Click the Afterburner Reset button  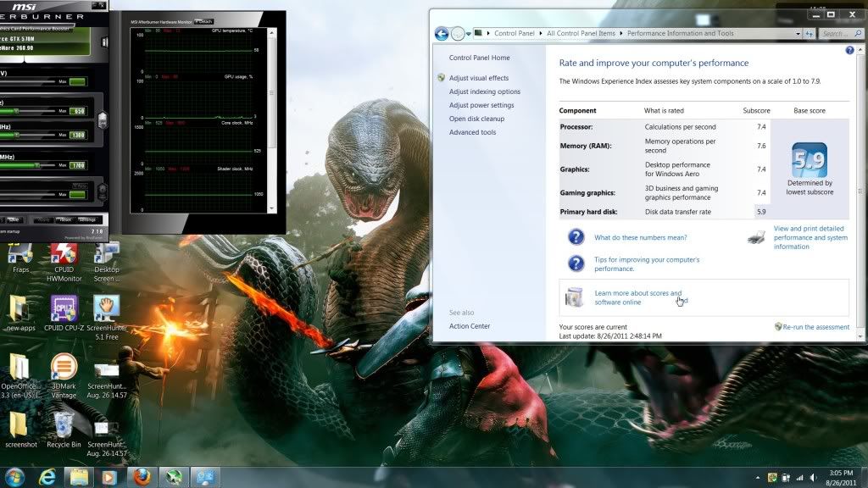[64, 219]
